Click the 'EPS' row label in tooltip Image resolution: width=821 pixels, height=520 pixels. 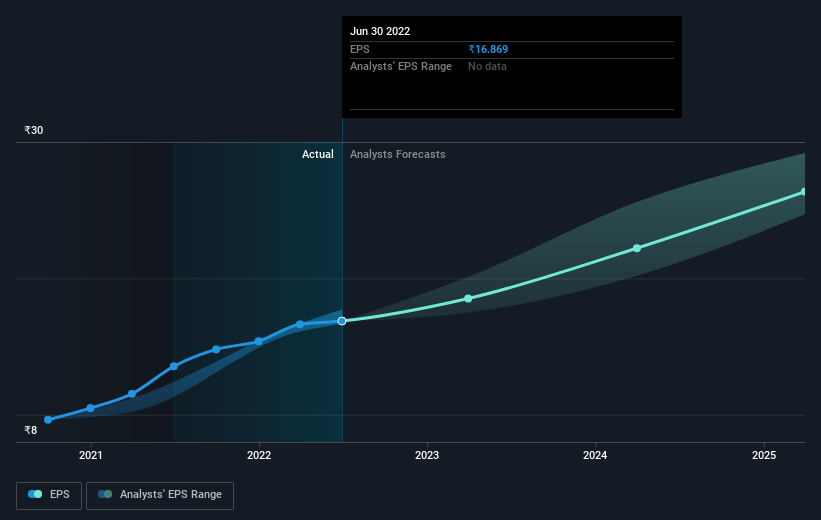(360, 49)
